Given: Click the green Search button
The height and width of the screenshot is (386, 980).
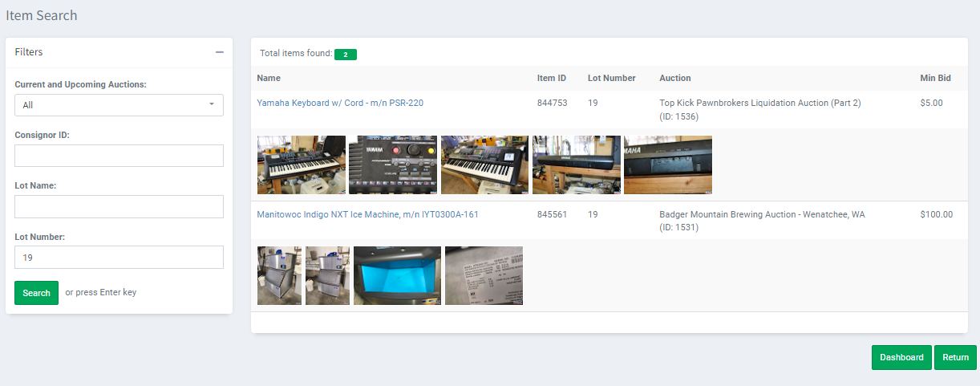Looking at the screenshot, I should coord(36,293).
